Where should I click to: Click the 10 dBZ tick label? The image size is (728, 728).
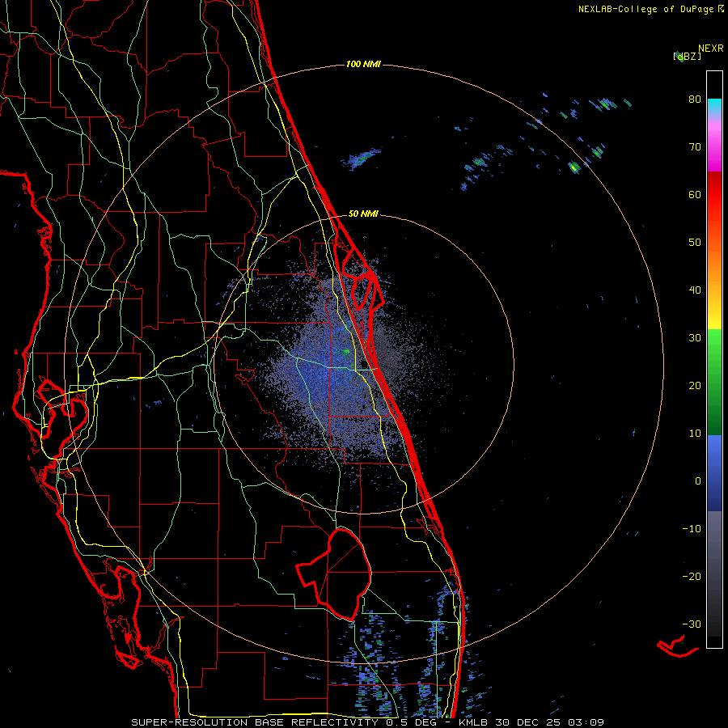(695, 434)
